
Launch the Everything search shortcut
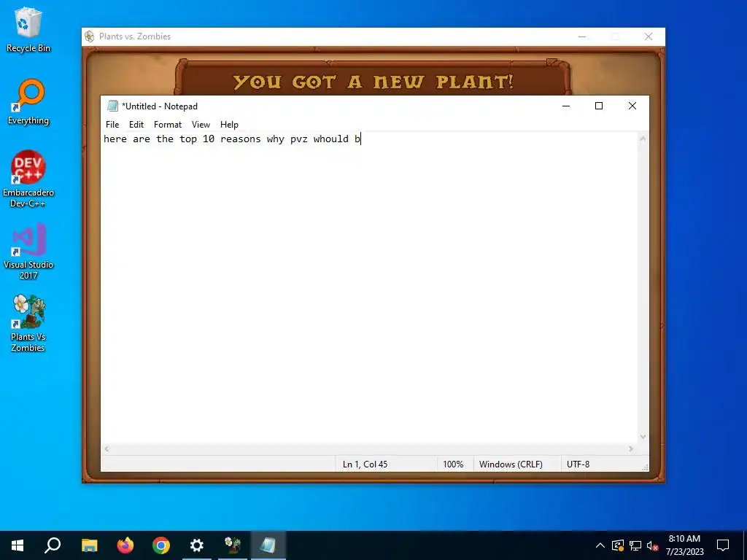click(28, 102)
